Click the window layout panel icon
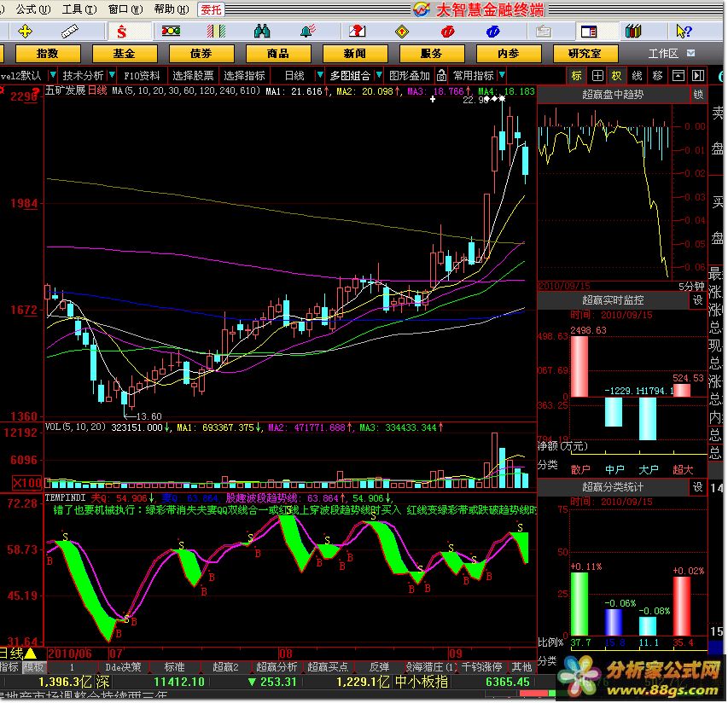Screen dimensions: 728x703 click(x=589, y=32)
